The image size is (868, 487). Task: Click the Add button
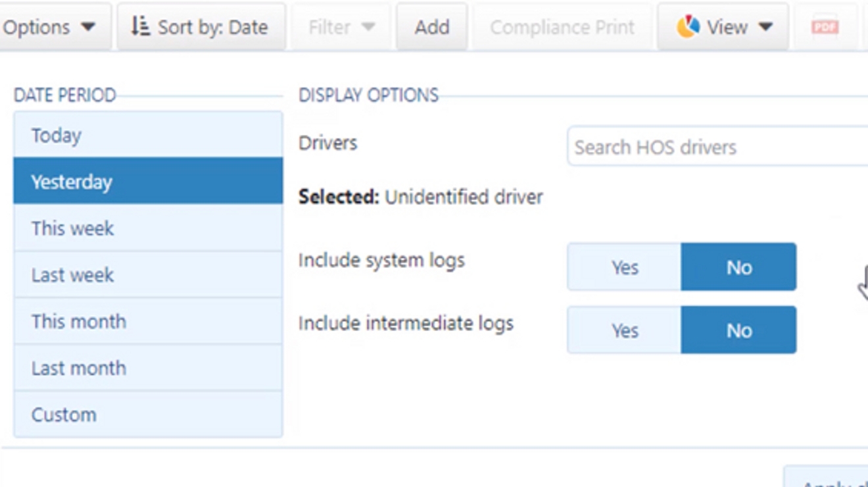[x=432, y=27]
